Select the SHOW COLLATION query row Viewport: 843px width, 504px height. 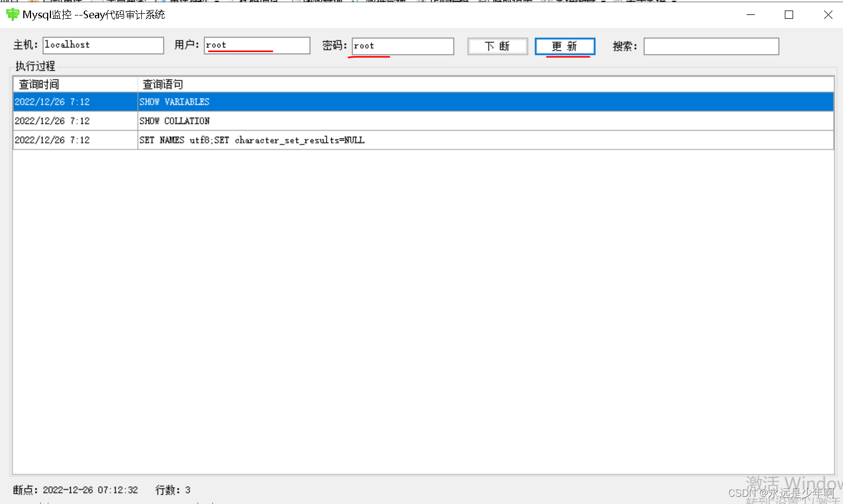pyautogui.click(x=423, y=121)
